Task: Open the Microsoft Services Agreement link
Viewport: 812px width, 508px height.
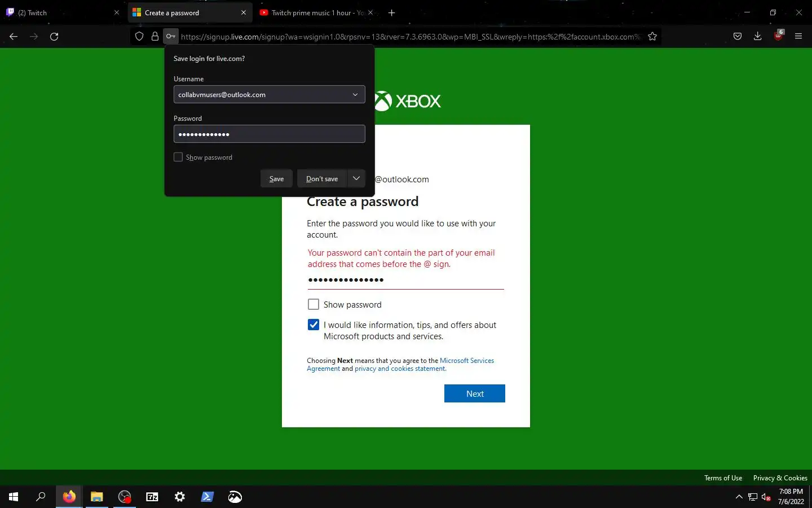Action: [467, 361]
